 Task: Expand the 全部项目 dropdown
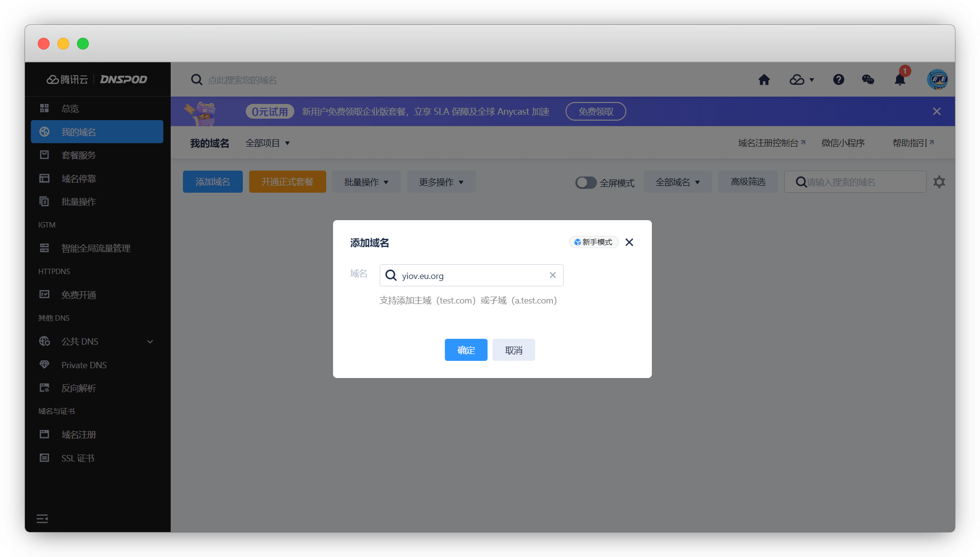pyautogui.click(x=268, y=143)
